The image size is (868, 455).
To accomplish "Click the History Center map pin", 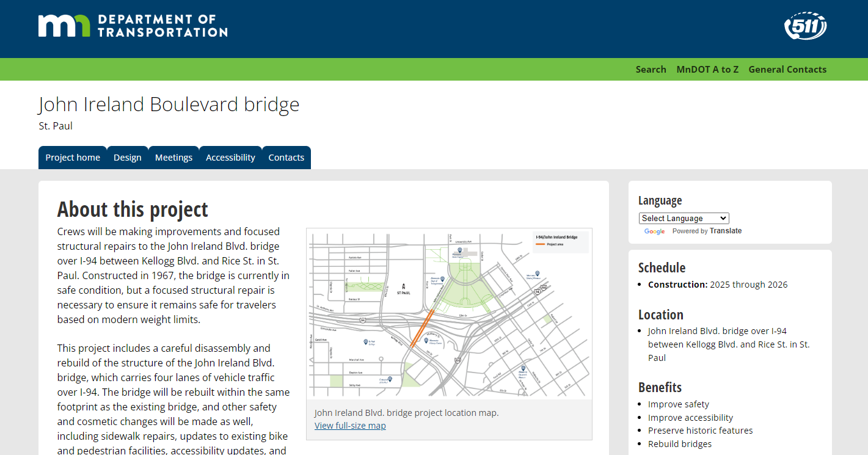I will tap(426, 340).
